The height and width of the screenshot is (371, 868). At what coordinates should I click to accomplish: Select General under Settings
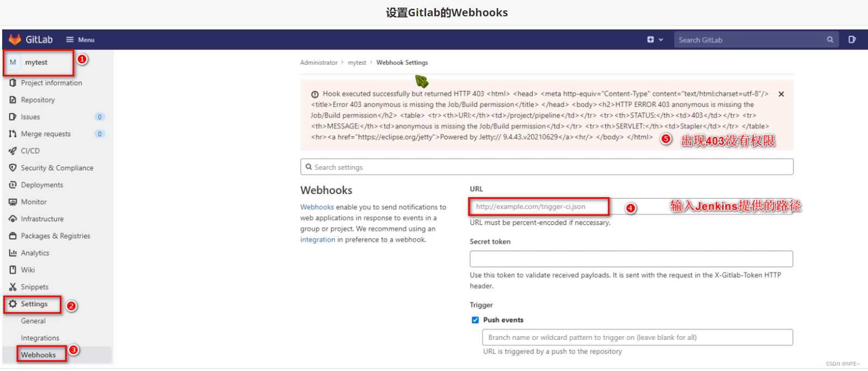(33, 321)
